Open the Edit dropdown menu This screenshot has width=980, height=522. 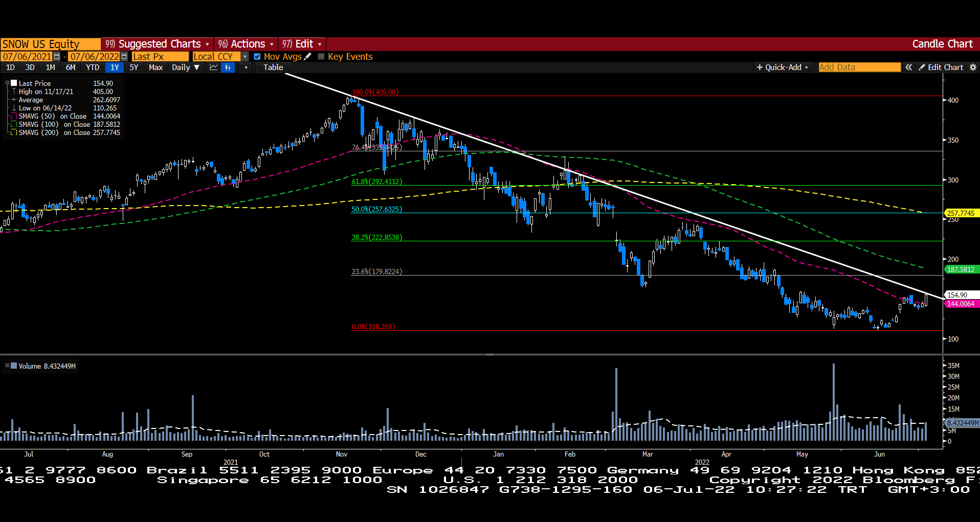(302, 44)
